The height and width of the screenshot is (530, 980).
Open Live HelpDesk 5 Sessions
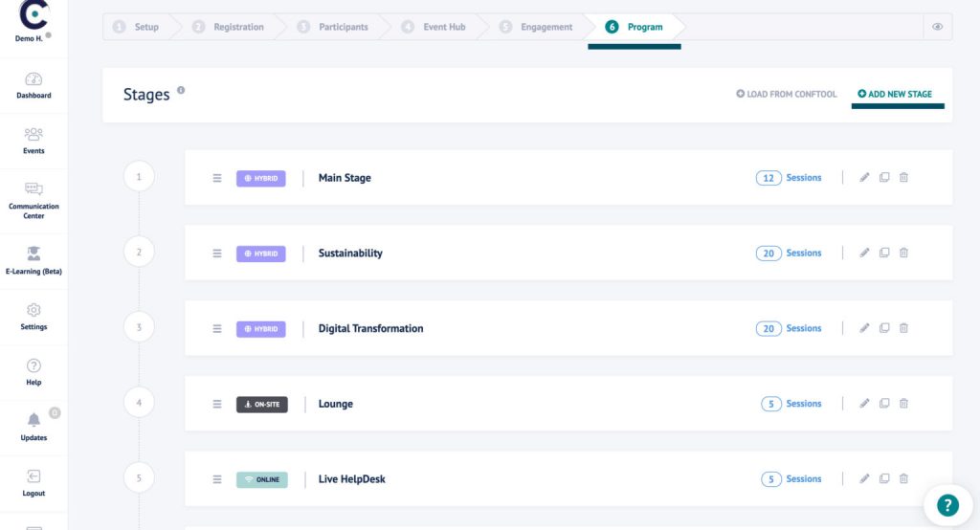click(791, 478)
